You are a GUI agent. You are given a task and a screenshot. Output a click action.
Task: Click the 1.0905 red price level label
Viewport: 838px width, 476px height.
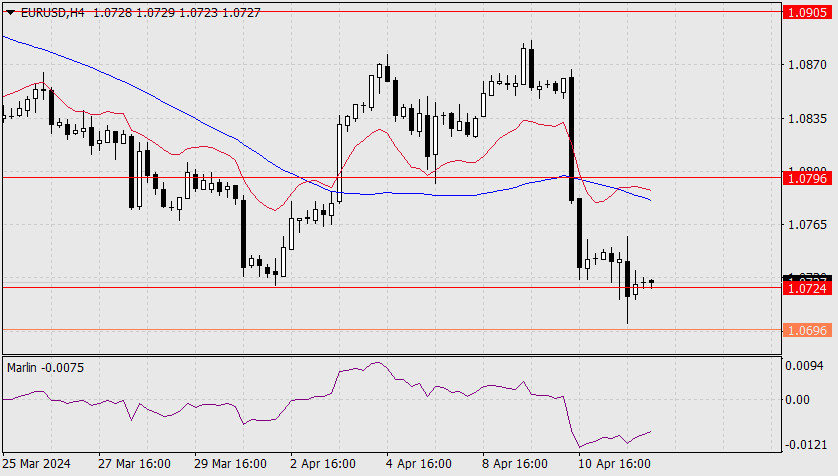(807, 12)
